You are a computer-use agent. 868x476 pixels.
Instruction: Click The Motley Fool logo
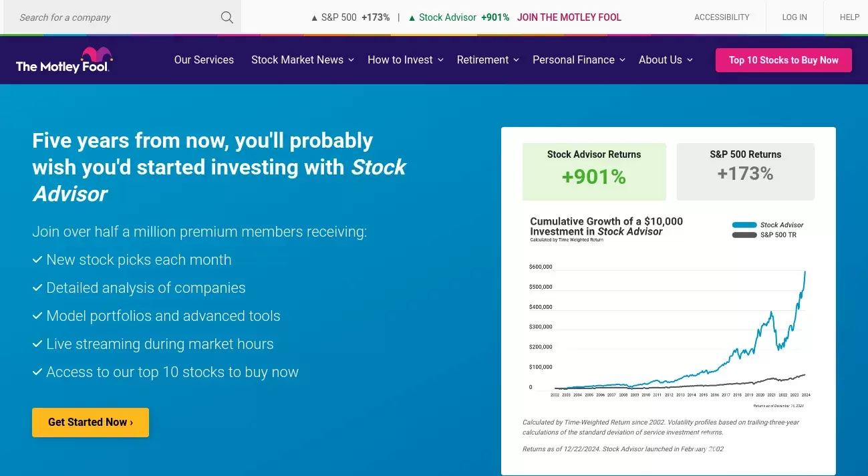coord(63,60)
